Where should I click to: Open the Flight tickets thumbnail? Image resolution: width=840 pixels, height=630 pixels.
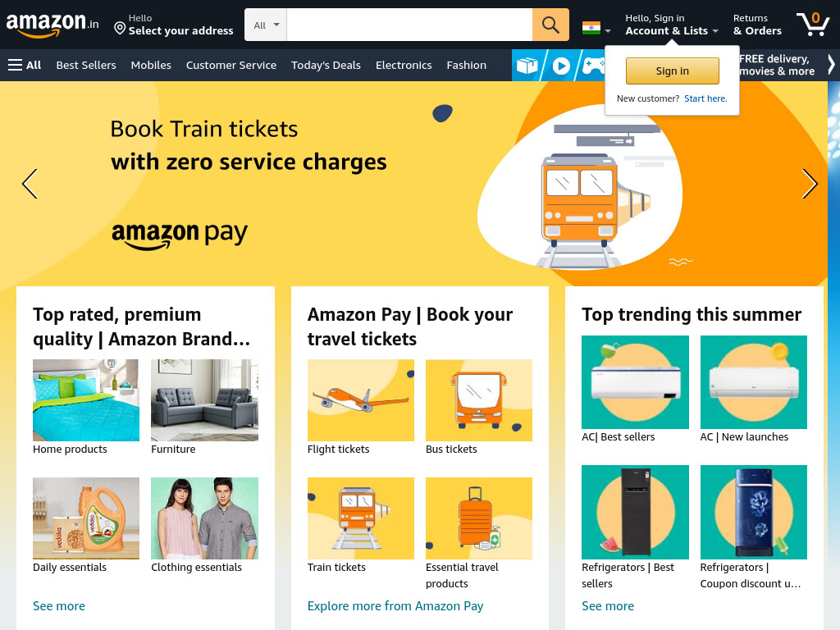click(361, 400)
